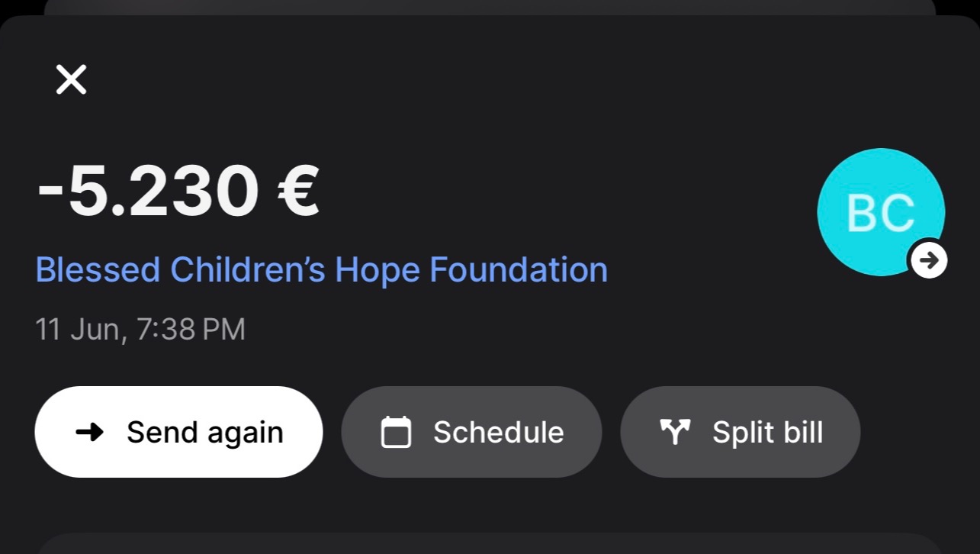Click the -5.230 € amount
This screenshot has height=554, width=980.
point(178,190)
